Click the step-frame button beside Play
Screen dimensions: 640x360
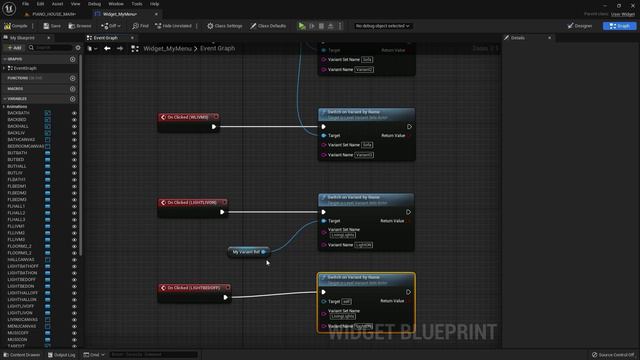click(x=312, y=26)
